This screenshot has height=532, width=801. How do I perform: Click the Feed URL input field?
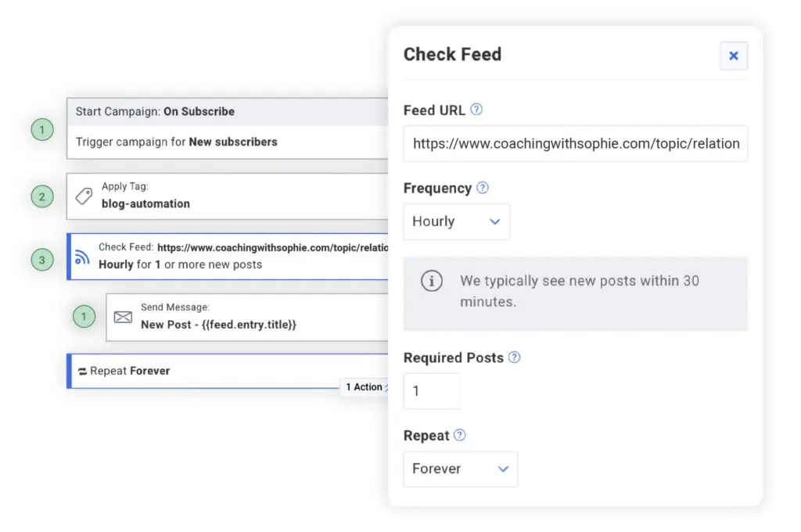tap(576, 144)
